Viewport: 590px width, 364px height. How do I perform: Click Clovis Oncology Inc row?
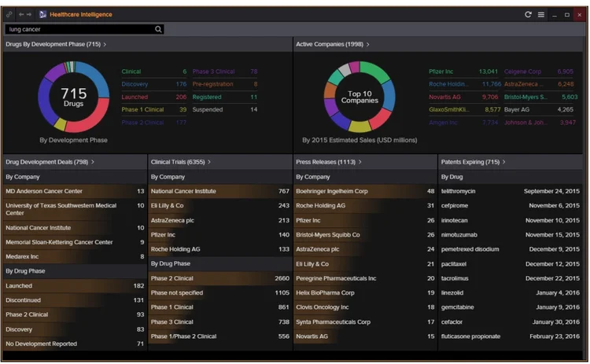pyautogui.click(x=365, y=307)
